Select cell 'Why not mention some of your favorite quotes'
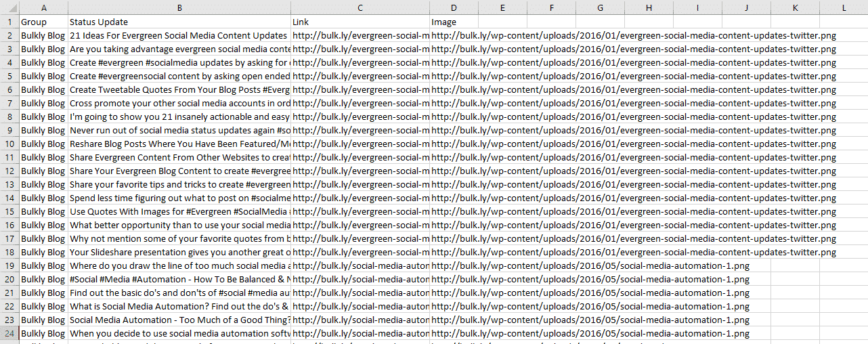868x344 pixels. coord(179,238)
